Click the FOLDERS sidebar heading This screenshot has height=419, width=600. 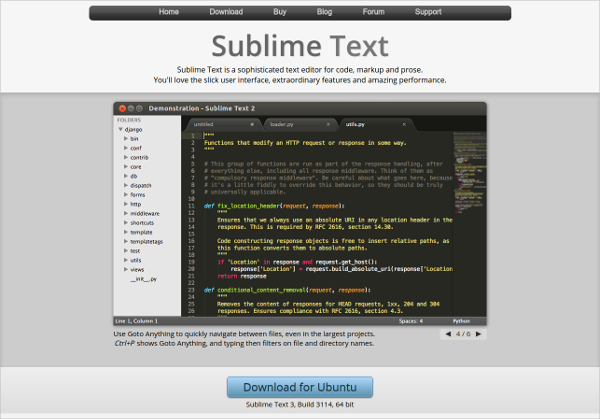pos(129,120)
